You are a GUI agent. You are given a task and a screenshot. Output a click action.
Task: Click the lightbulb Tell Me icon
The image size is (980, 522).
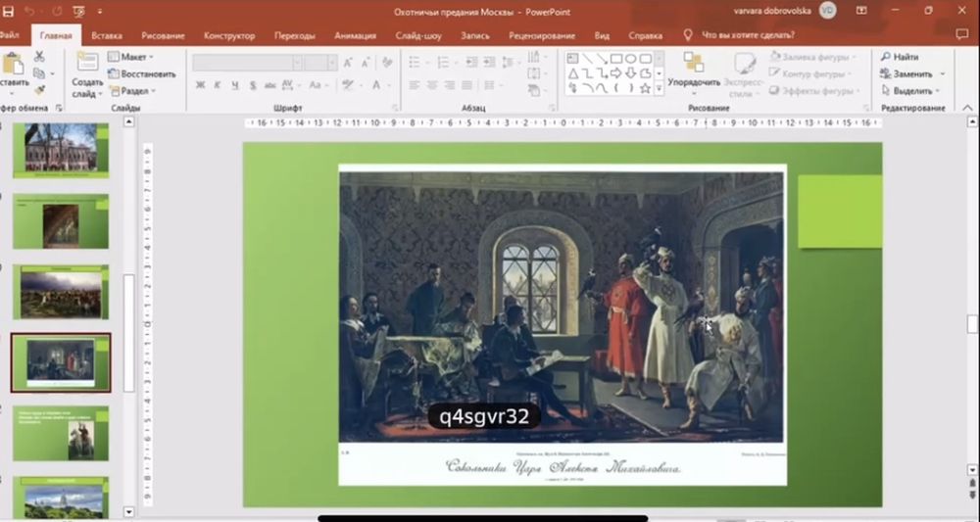click(x=688, y=35)
